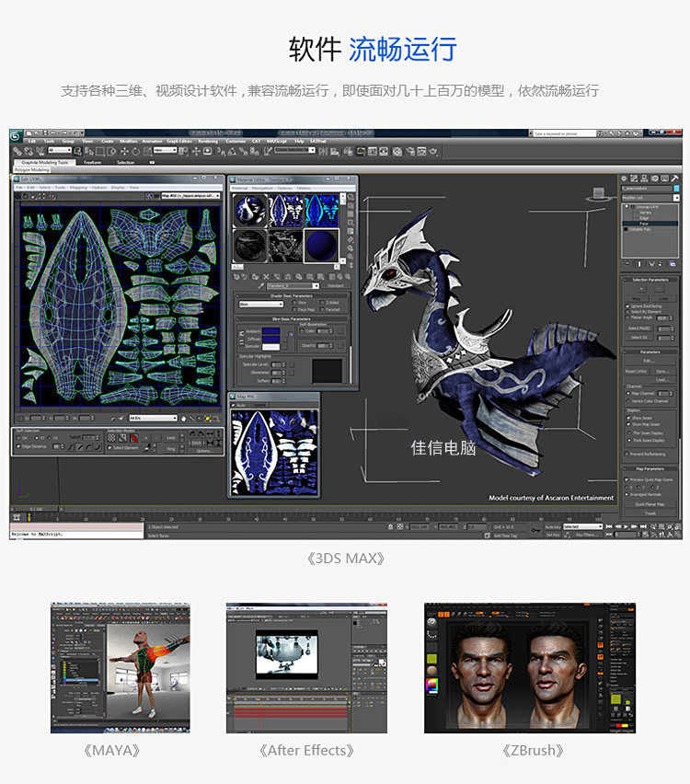The width and height of the screenshot is (690, 784).
Task: Open the named selection sets dropdown
Action: coord(294,150)
